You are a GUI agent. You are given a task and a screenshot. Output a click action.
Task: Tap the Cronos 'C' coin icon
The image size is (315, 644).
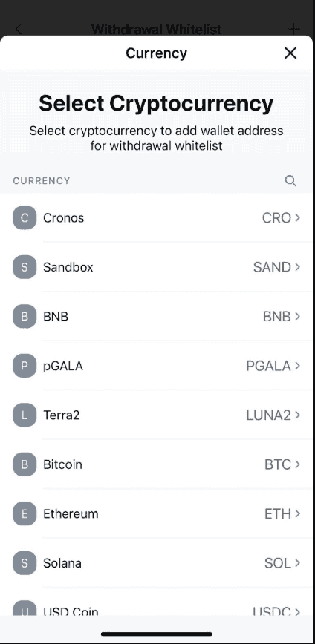[x=25, y=217]
